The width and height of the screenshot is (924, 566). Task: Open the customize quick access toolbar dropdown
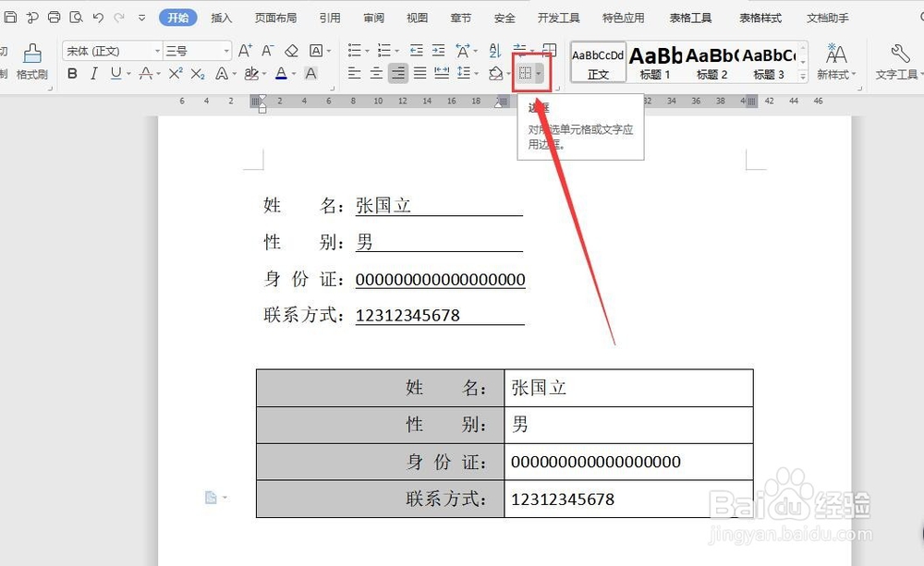click(x=141, y=18)
